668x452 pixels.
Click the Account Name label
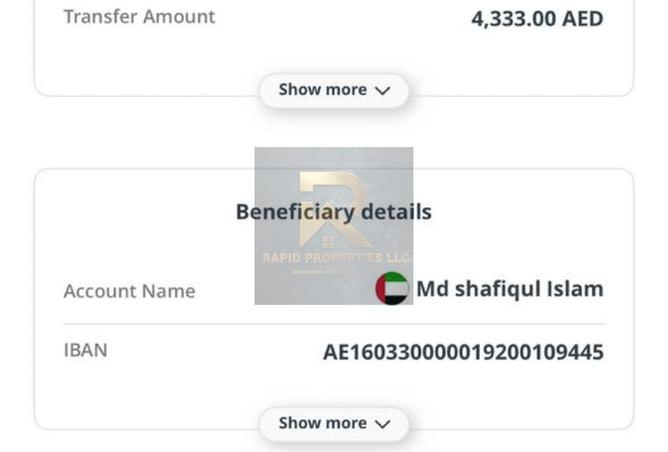click(x=129, y=291)
